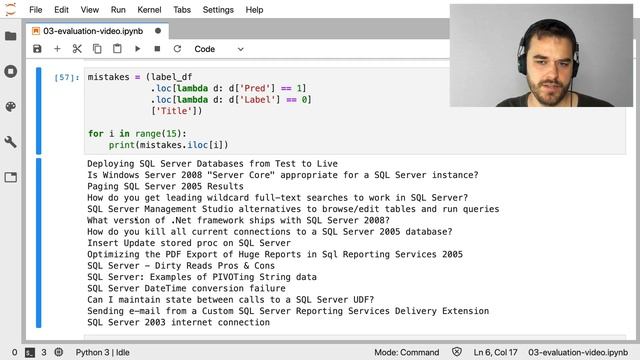Open the Running Terminals and Kernels sidebar icon
The height and width of the screenshot is (360, 640).
(x=11, y=71)
